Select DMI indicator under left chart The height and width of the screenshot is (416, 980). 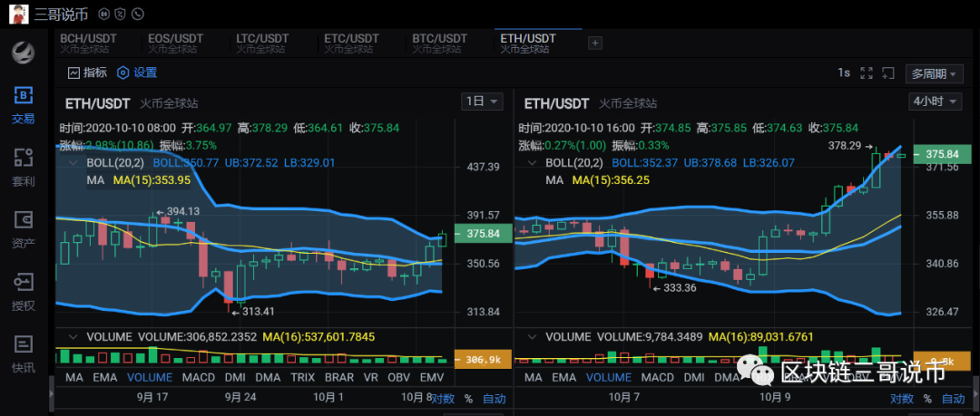tap(235, 377)
